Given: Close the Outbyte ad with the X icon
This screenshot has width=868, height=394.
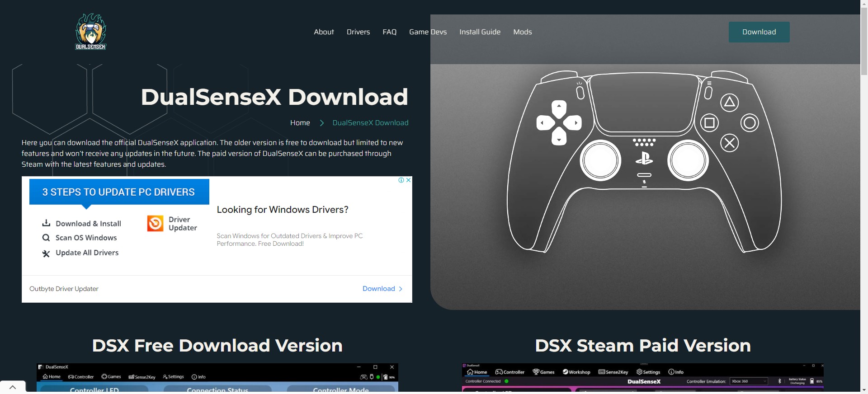Looking at the screenshot, I should click(408, 180).
